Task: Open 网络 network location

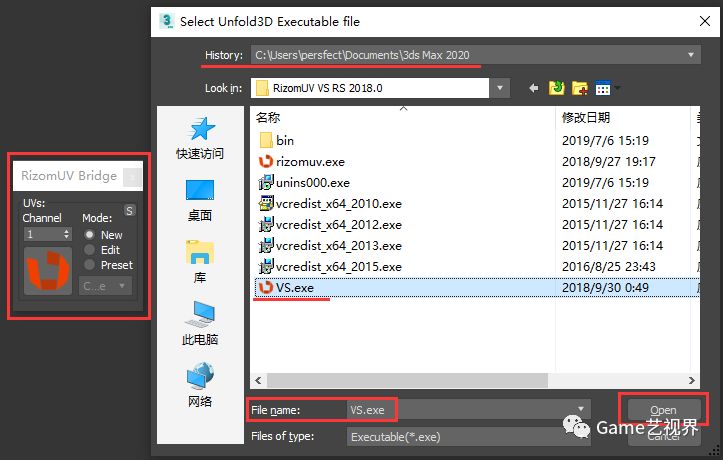Action: coord(200,385)
